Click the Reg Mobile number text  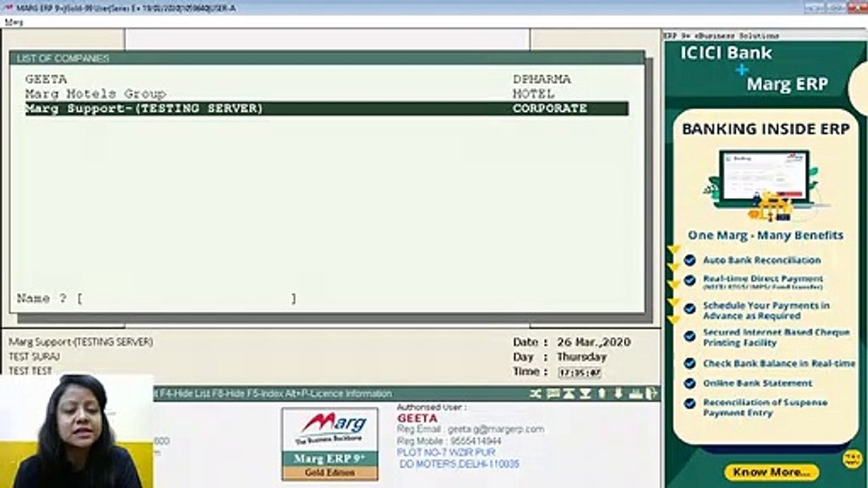pyautogui.click(x=450, y=441)
